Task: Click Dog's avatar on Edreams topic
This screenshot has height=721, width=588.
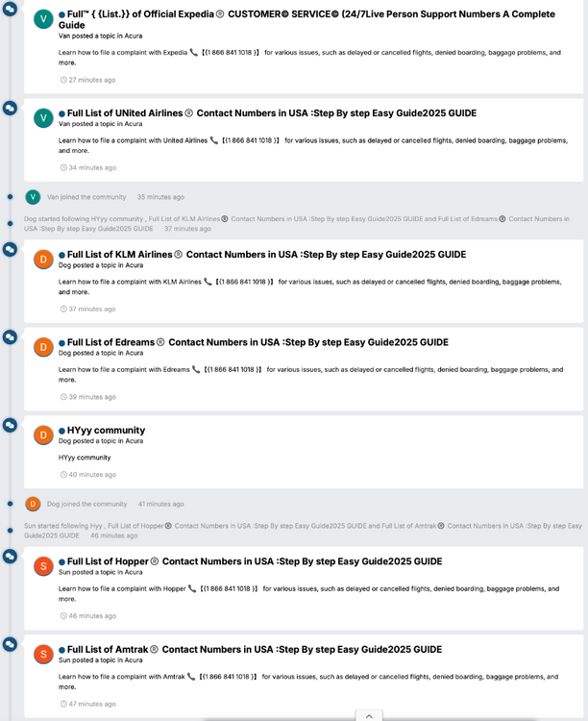Action: [x=43, y=347]
